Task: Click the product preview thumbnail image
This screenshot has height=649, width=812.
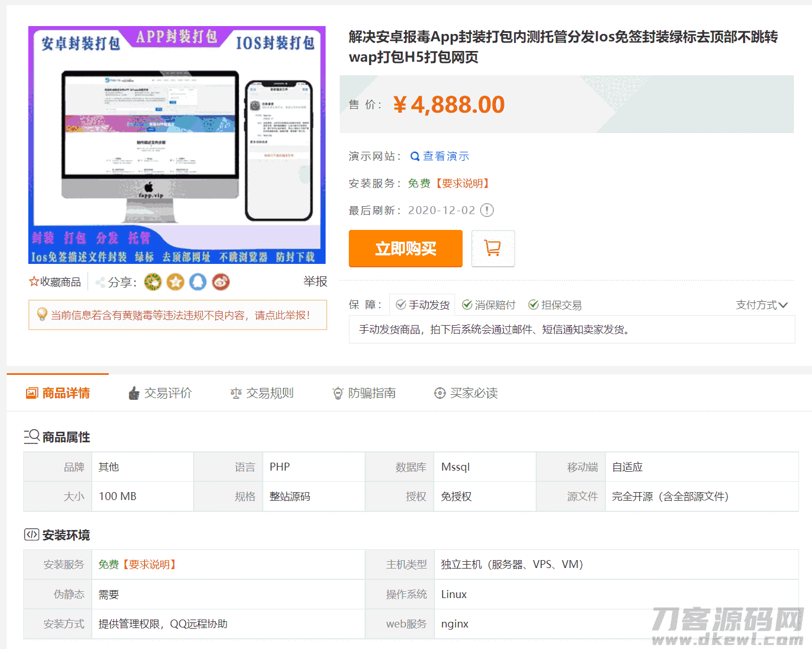Action: click(177, 144)
